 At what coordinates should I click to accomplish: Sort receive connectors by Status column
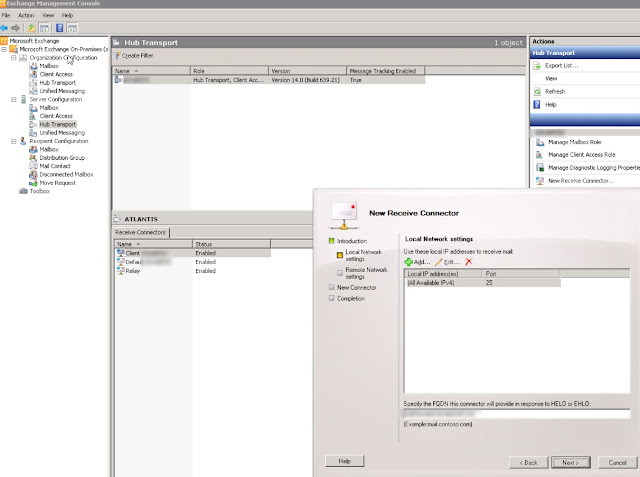[231, 244]
